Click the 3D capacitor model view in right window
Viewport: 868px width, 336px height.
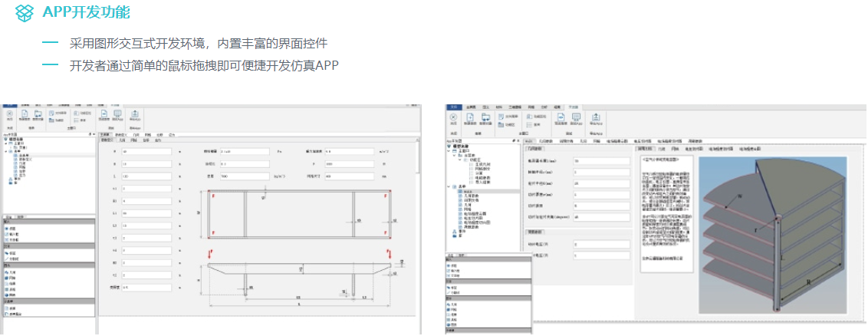(x=771, y=236)
